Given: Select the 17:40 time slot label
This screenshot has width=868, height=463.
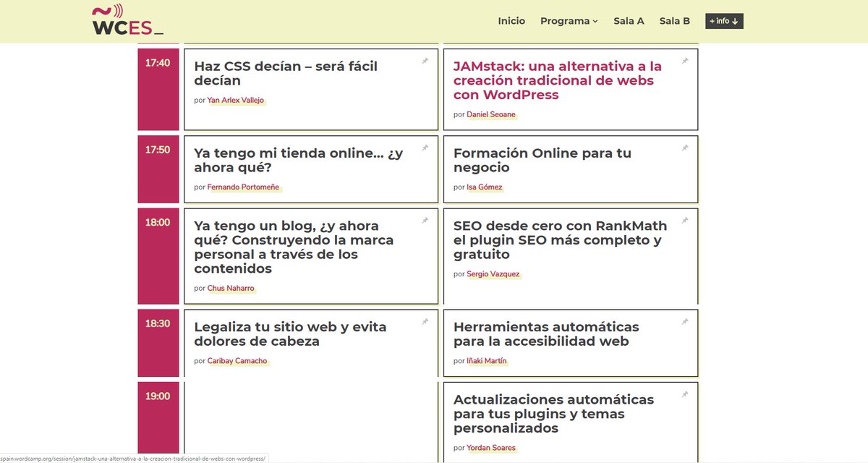Looking at the screenshot, I should [158, 63].
